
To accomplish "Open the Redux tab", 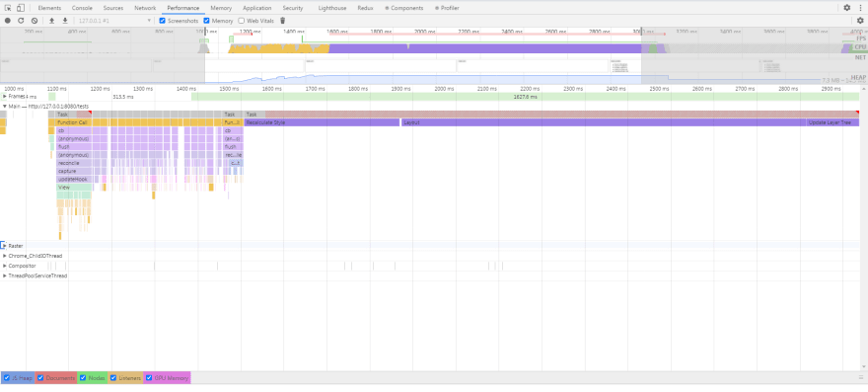I will click(365, 8).
